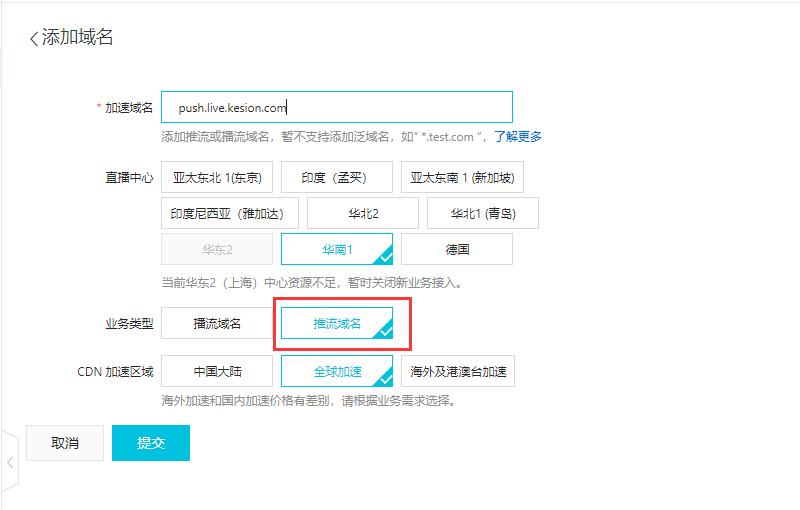Click the disabled 华东2 option

coord(217,249)
